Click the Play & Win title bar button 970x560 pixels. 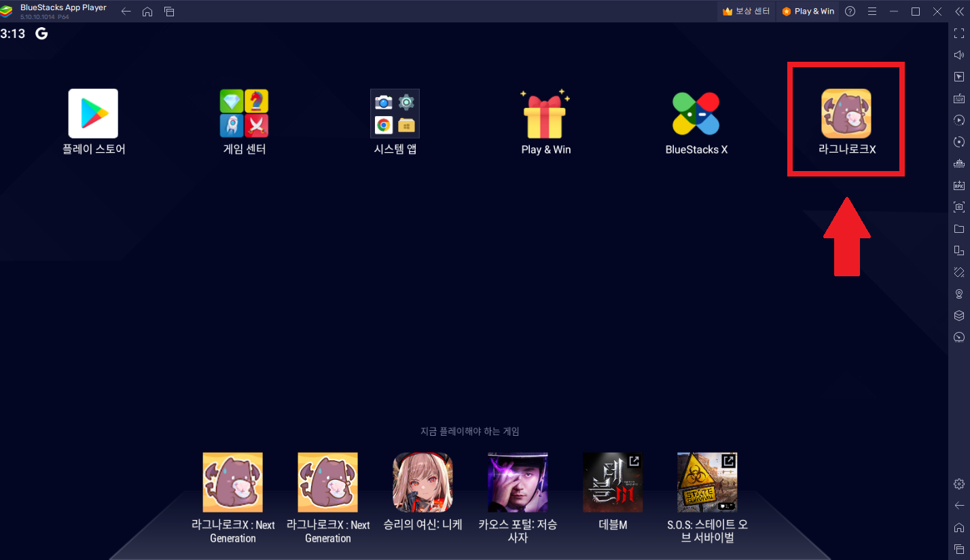[x=808, y=12]
